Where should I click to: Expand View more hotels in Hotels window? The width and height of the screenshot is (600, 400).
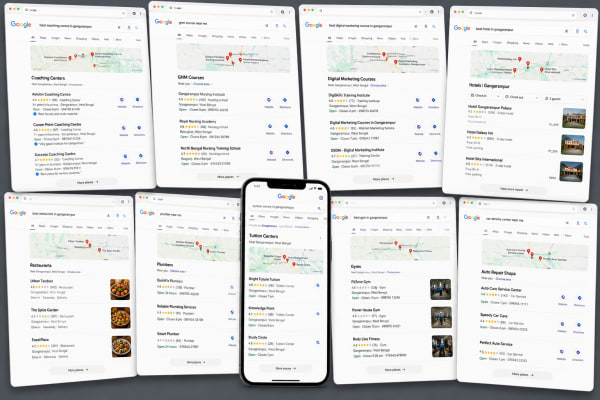pyautogui.click(x=514, y=189)
